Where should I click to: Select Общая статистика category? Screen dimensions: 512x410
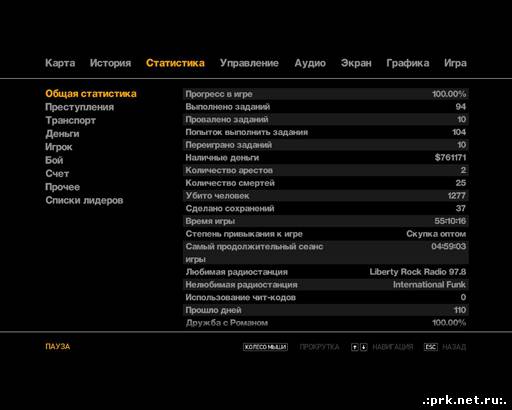[91, 94]
